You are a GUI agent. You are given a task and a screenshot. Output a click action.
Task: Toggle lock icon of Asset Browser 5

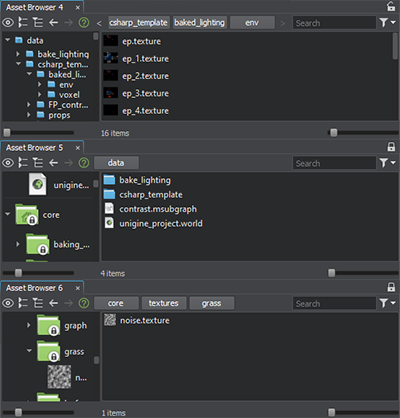[391, 147]
